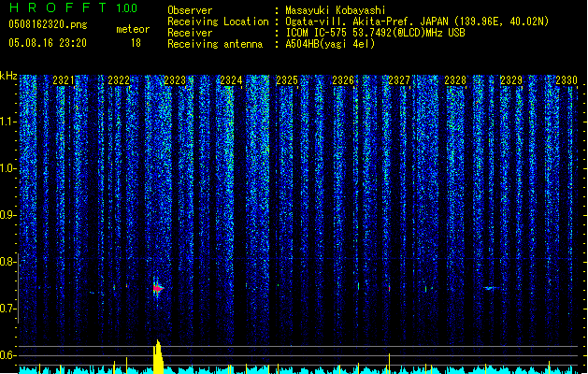Click the 2329 time marker
The height and width of the screenshot is (374, 588).
511,80
